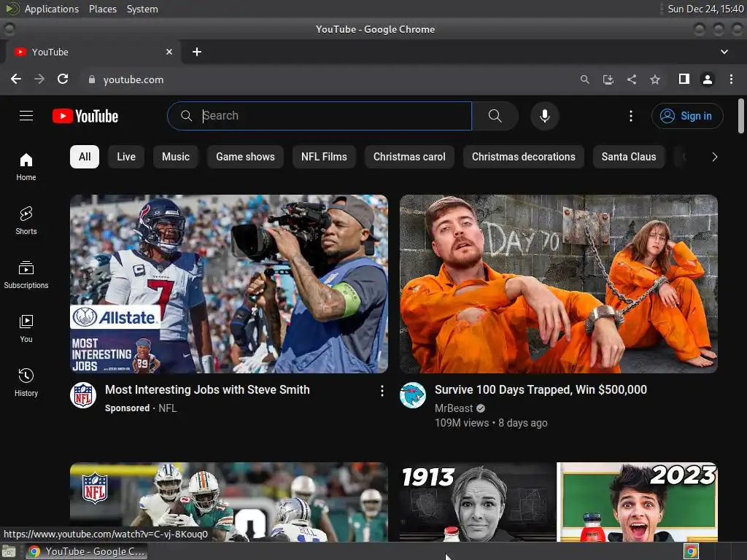Open Subscriptions in the sidebar
Screen dimensions: 747x560
[26, 275]
